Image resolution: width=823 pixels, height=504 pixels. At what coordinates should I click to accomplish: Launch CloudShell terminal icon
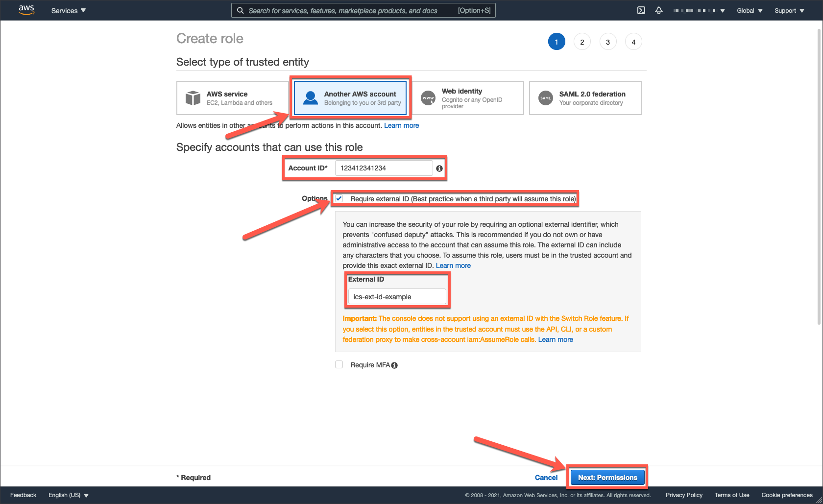tap(641, 10)
